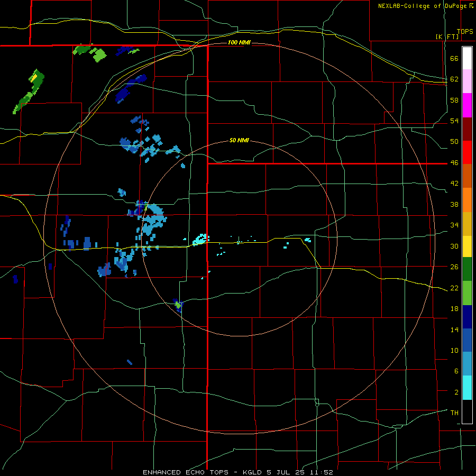Select the light green legend swatch

[x=467, y=293]
